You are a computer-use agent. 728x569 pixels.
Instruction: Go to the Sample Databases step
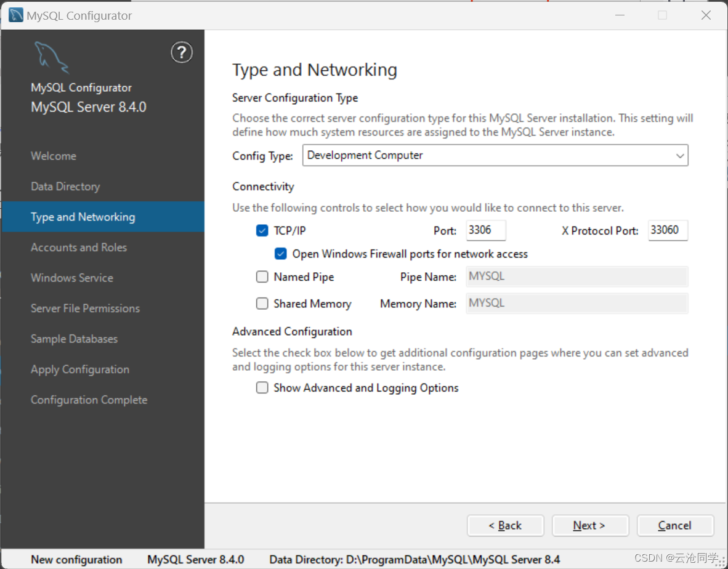pos(73,339)
